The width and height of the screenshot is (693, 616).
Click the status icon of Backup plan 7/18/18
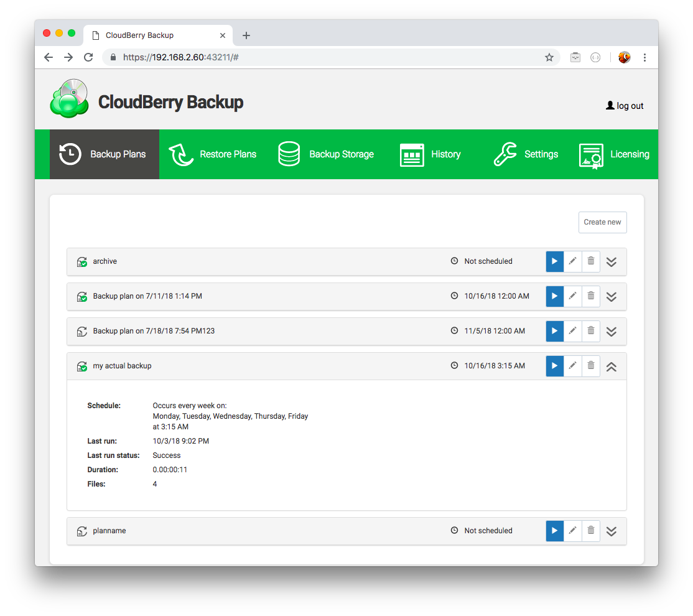[x=82, y=332]
